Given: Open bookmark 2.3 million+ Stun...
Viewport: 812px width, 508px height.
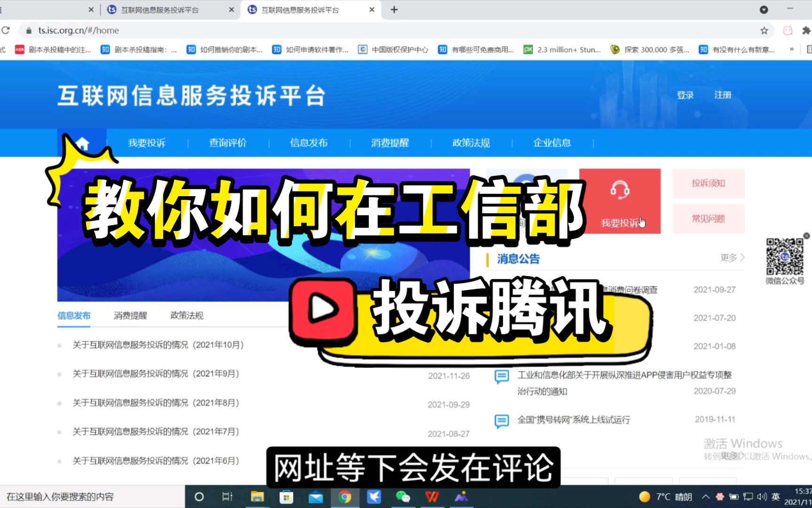Looking at the screenshot, I should [x=562, y=50].
